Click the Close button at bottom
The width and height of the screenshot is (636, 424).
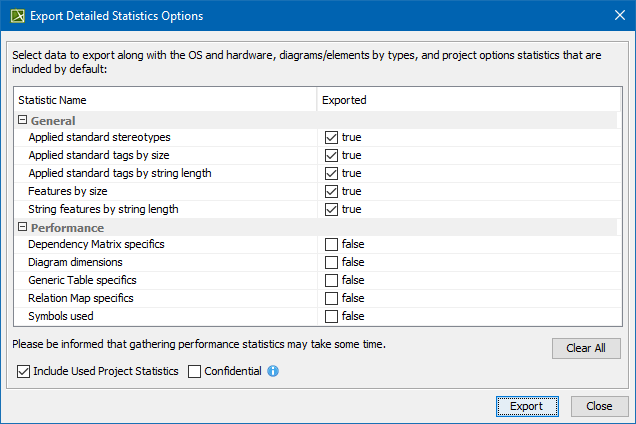tap(599, 406)
